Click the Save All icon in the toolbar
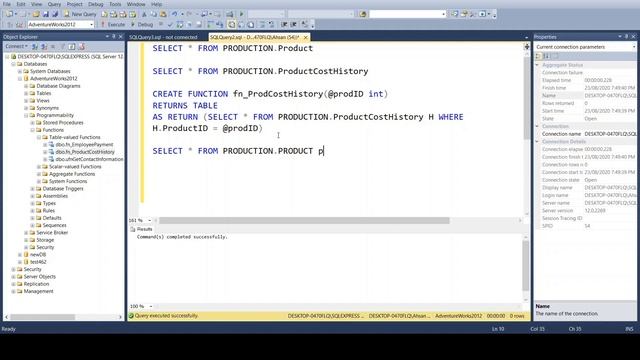This screenshot has width=640, height=360. (55, 14)
